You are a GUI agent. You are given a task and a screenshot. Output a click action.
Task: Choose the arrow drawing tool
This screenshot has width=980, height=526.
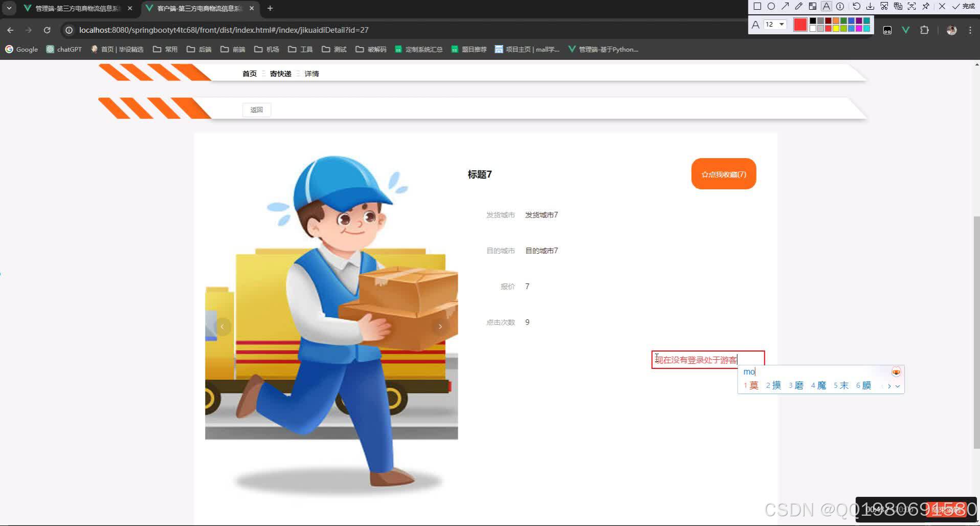[786, 7]
